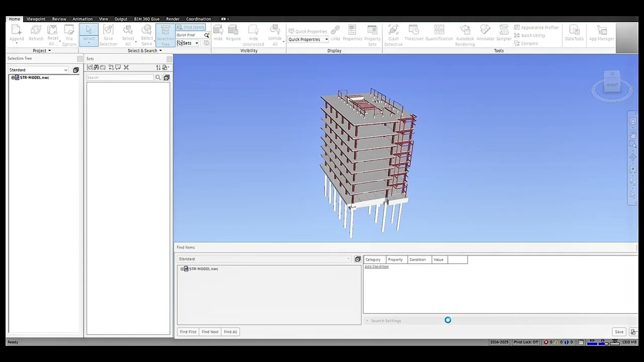Switch to the Animation ribbon tab
The height and width of the screenshot is (362, 644).
coord(83,19)
